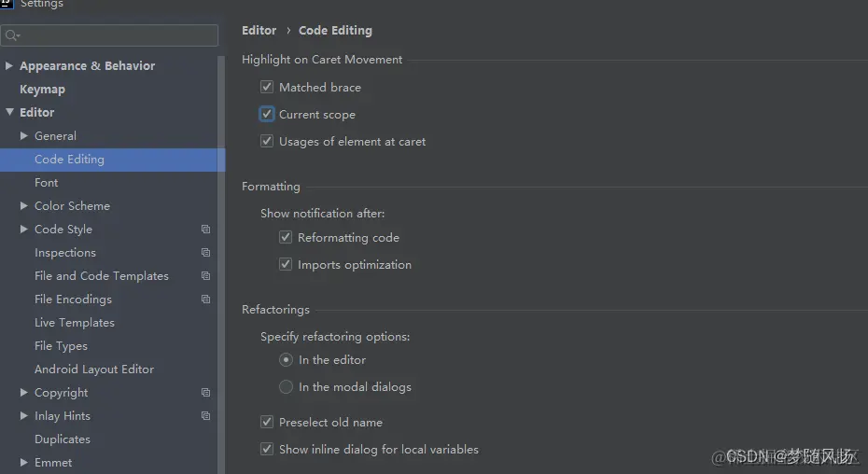Viewport: 868px width, 474px height.
Task: Click the project-level icon beside Code Style
Action: click(x=206, y=230)
